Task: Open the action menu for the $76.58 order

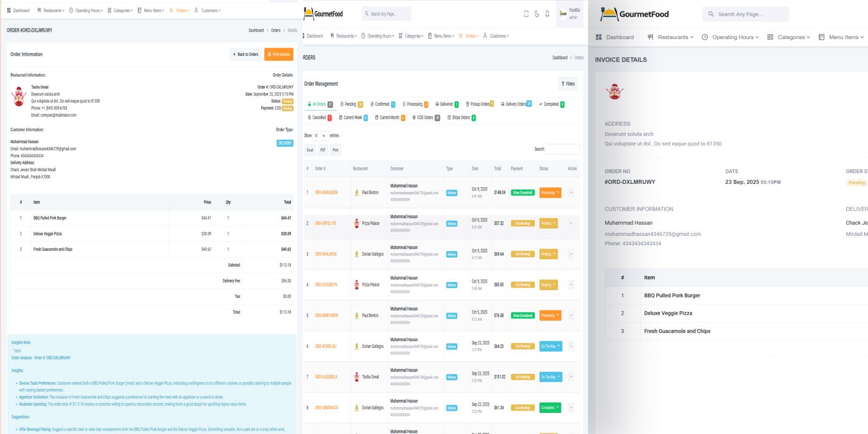Action: click(571, 315)
